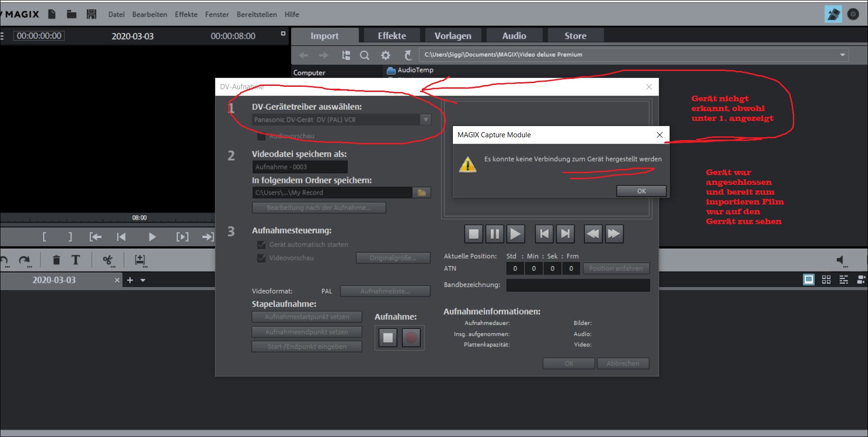The width and height of the screenshot is (868, 437).
Task: Switch to the Vorlagen tab
Action: pos(453,36)
